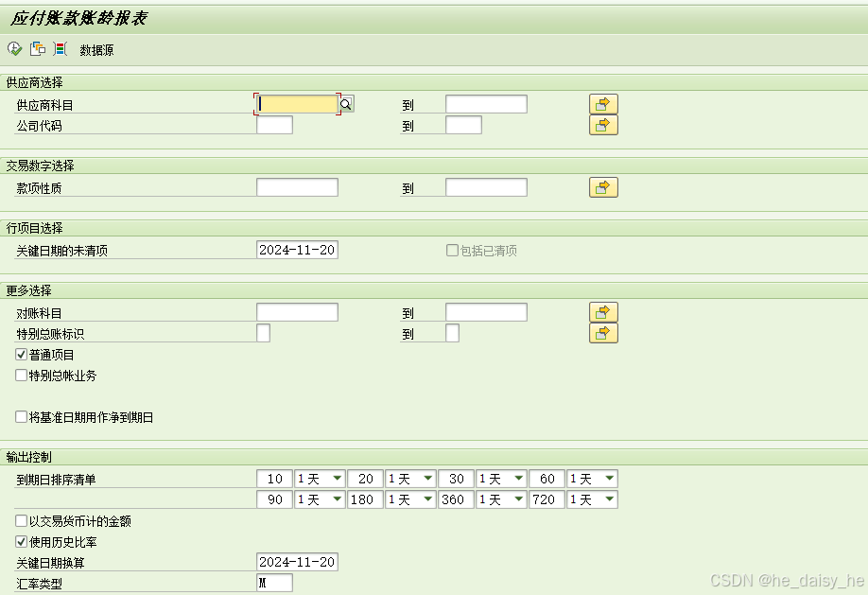
Task: Click the 关键日期换算 date field
Action: click(297, 562)
